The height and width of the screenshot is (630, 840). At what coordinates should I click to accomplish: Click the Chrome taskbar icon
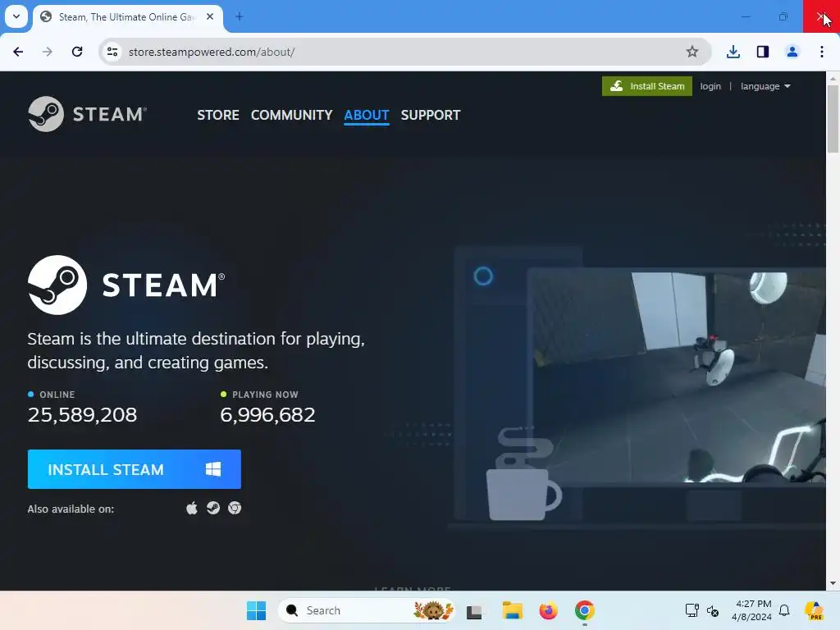coord(584,610)
